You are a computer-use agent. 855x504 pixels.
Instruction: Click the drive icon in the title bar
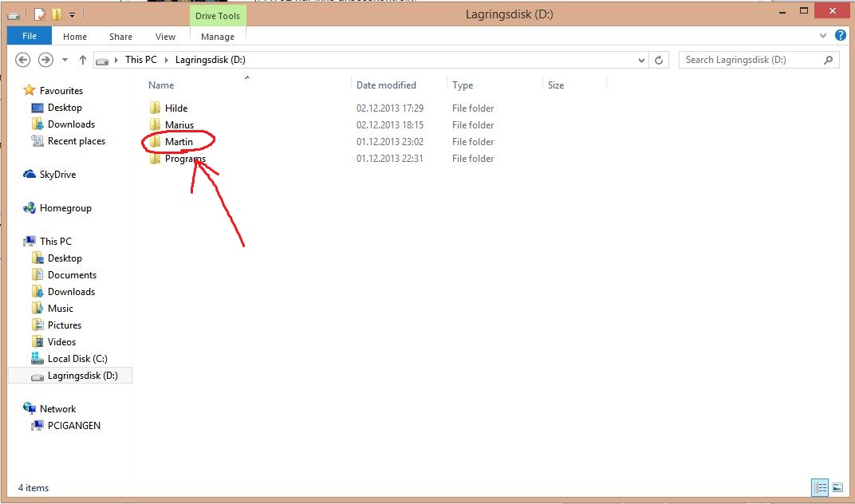point(14,15)
